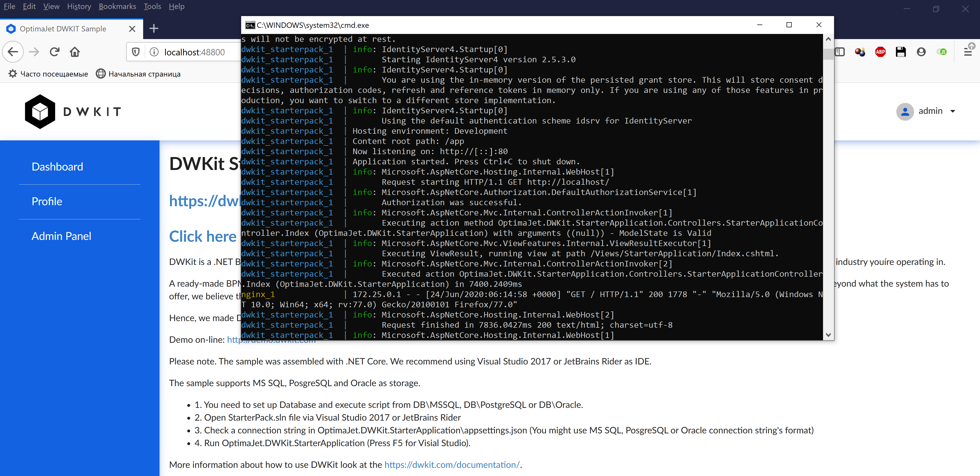The image size is (980, 476).
Task: Click the admin username label
Action: (x=930, y=111)
